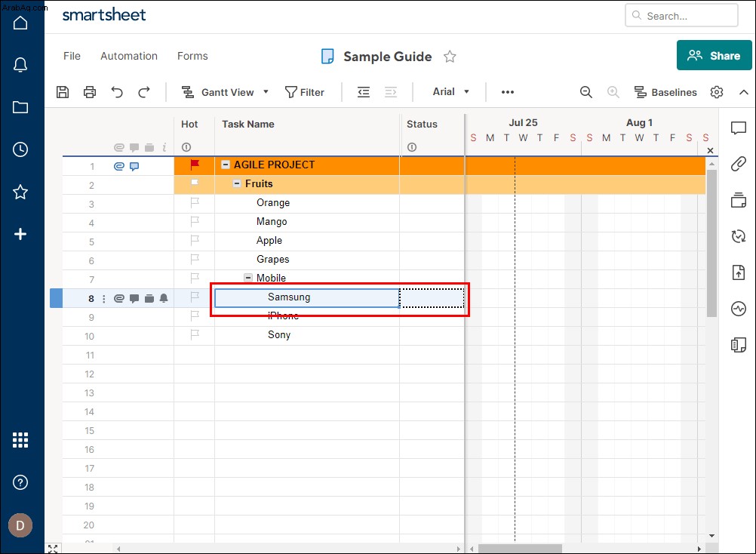
Task: Open Recents clock icon in sidebar
Action: (20, 149)
